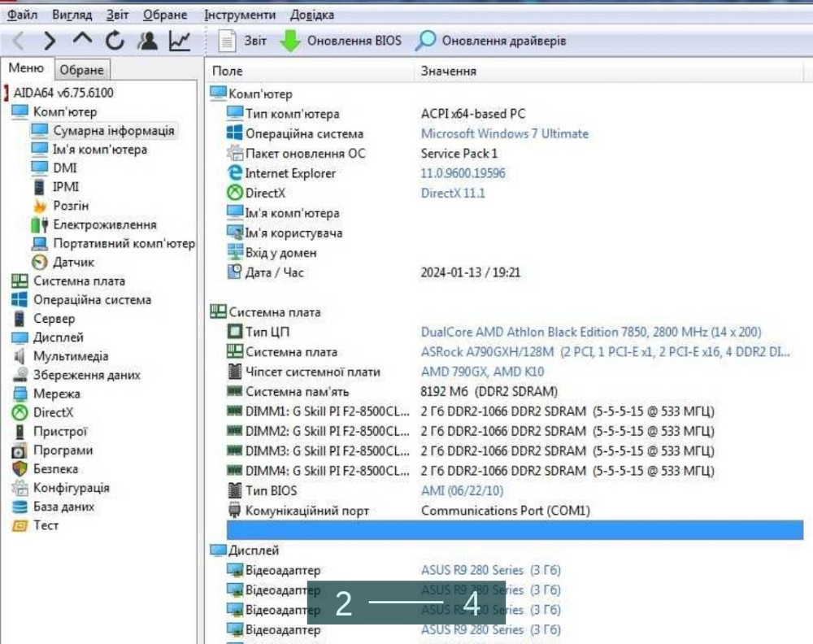
Task: Click the Значення column header
Action: click(x=449, y=72)
